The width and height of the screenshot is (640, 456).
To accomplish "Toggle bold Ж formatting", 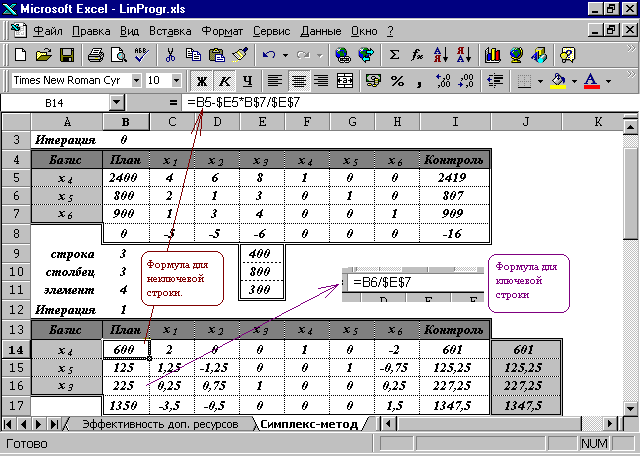I will click(201, 81).
